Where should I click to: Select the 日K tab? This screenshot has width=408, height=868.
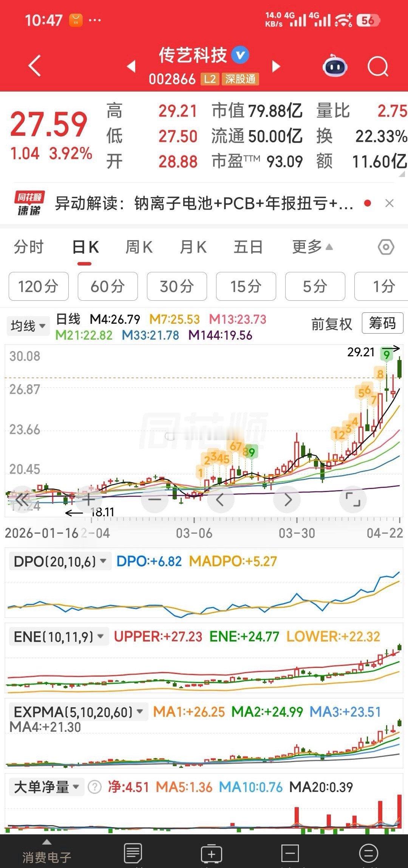[85, 247]
